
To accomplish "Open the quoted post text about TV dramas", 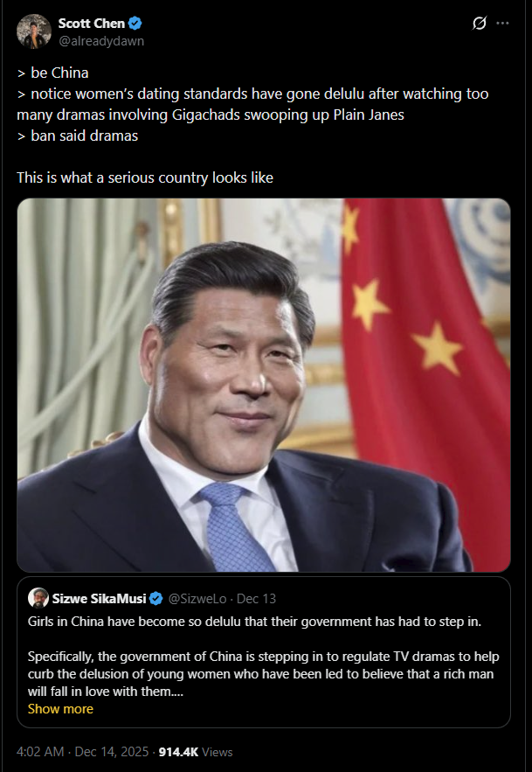I will click(263, 674).
